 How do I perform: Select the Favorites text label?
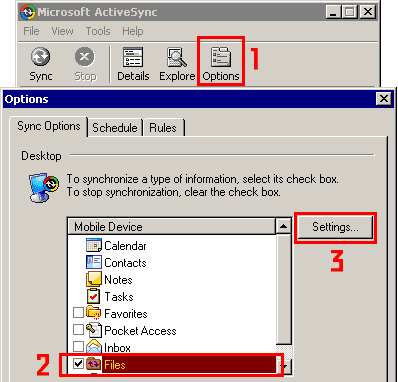tap(126, 314)
